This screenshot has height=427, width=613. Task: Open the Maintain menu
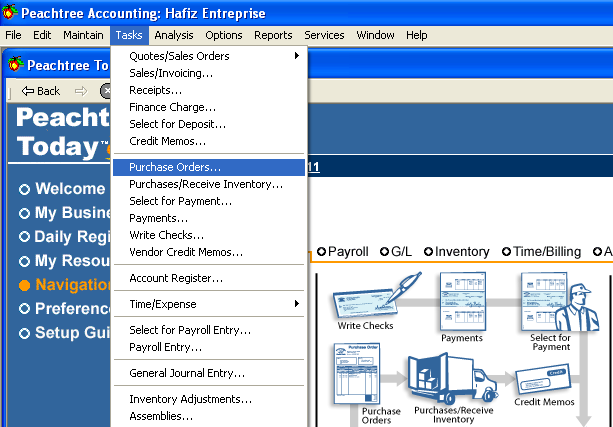tap(83, 35)
